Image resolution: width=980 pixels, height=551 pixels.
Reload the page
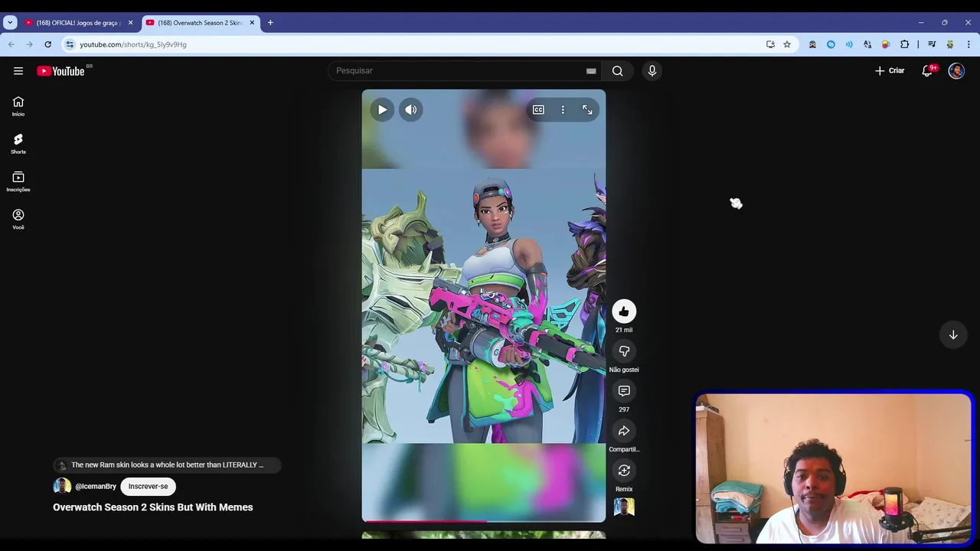pyautogui.click(x=47, y=44)
